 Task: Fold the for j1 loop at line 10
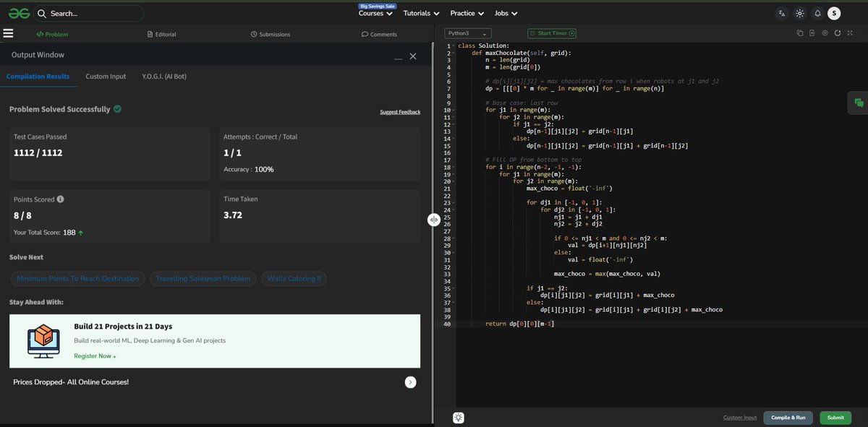pos(454,110)
